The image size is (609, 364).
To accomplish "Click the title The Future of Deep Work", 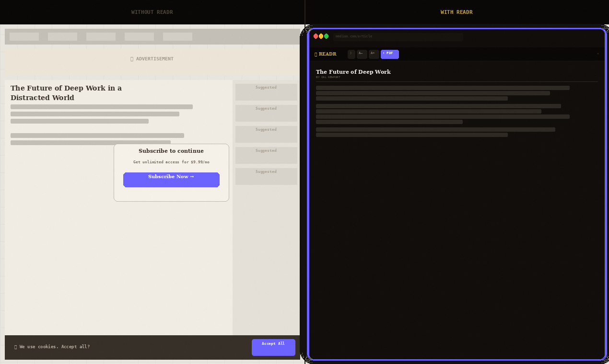I will pyautogui.click(x=353, y=72).
